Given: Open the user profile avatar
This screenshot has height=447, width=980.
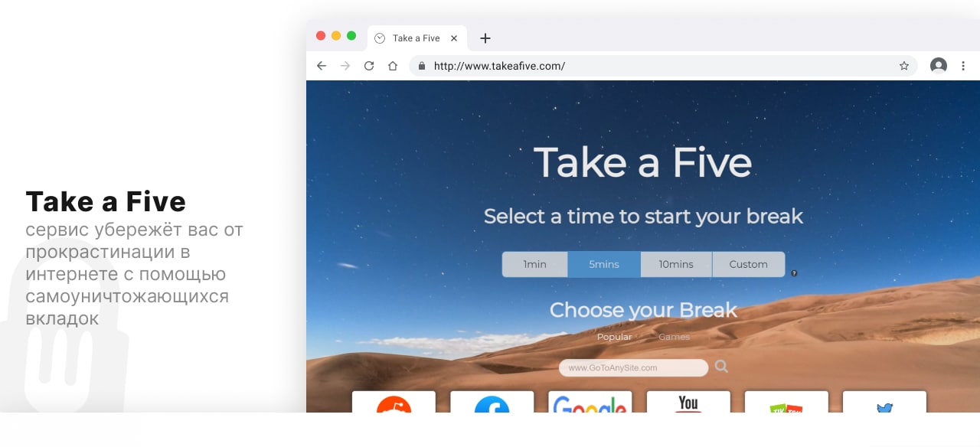Looking at the screenshot, I should pos(939,66).
